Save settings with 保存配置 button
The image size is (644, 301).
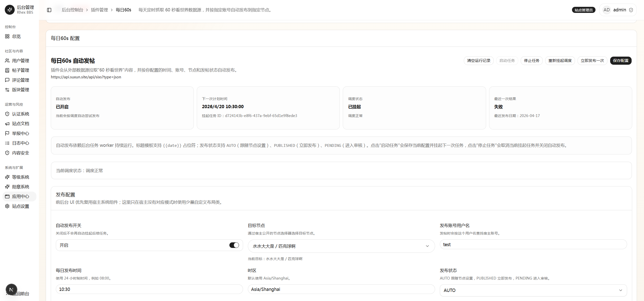click(x=621, y=61)
